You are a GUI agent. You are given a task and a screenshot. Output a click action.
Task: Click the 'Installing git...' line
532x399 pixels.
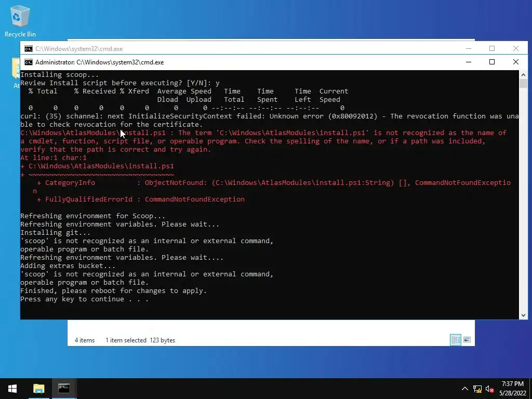[x=55, y=232]
